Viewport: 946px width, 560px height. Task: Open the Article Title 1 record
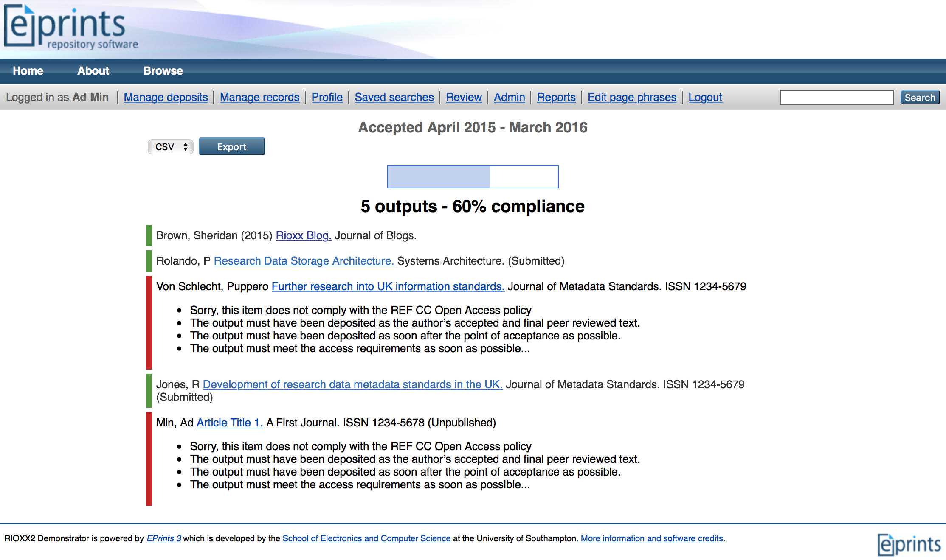[x=229, y=423]
